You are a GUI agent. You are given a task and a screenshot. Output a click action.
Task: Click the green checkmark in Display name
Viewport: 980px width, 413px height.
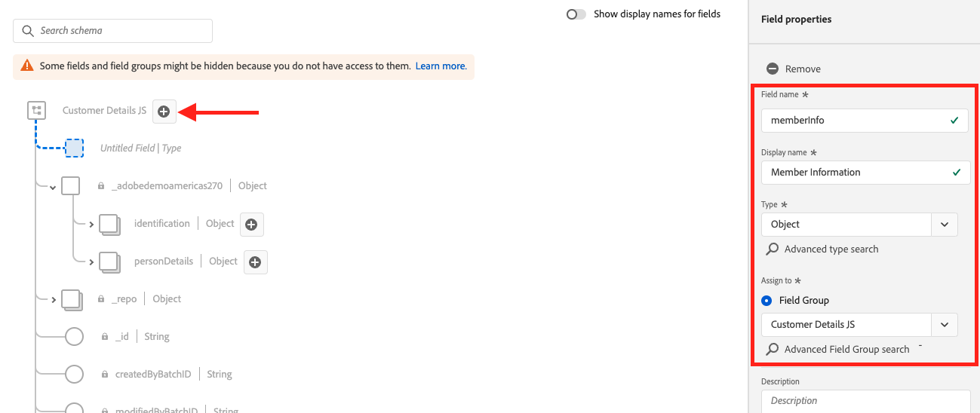click(955, 172)
